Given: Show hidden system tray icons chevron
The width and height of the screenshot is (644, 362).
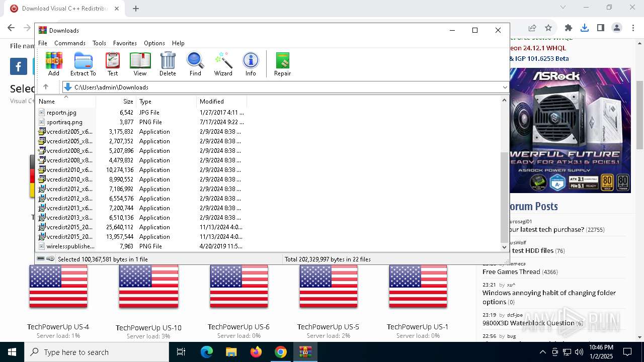Looking at the screenshot, I should pos(542,352).
